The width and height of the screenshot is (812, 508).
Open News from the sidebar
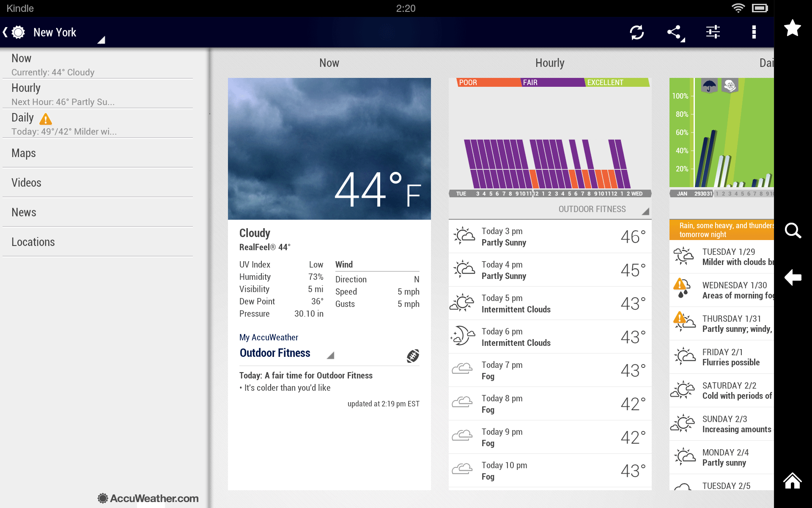98,212
